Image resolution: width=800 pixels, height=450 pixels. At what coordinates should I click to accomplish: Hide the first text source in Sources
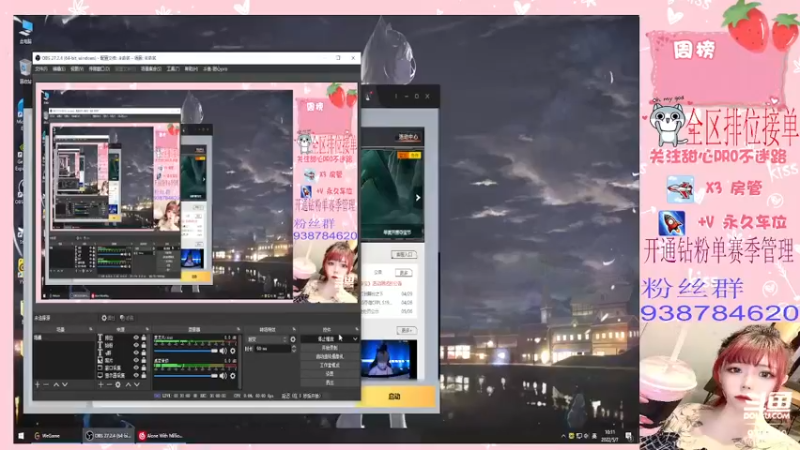[x=136, y=338]
